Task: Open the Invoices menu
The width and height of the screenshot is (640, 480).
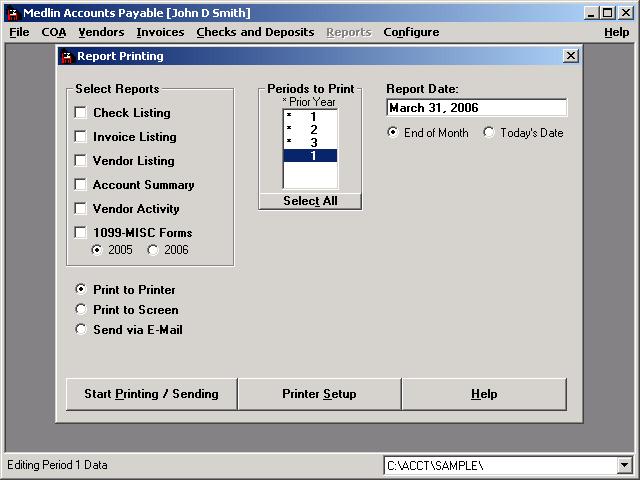Action: click(x=160, y=32)
